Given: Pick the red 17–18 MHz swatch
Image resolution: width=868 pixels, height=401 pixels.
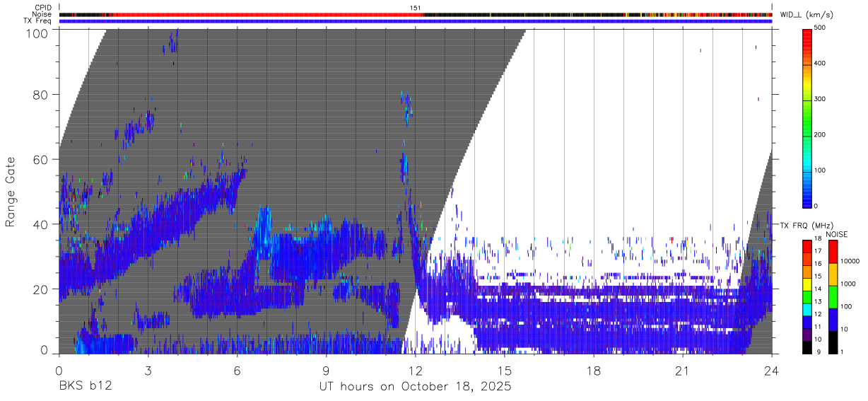Looking at the screenshot, I should 808,247.
